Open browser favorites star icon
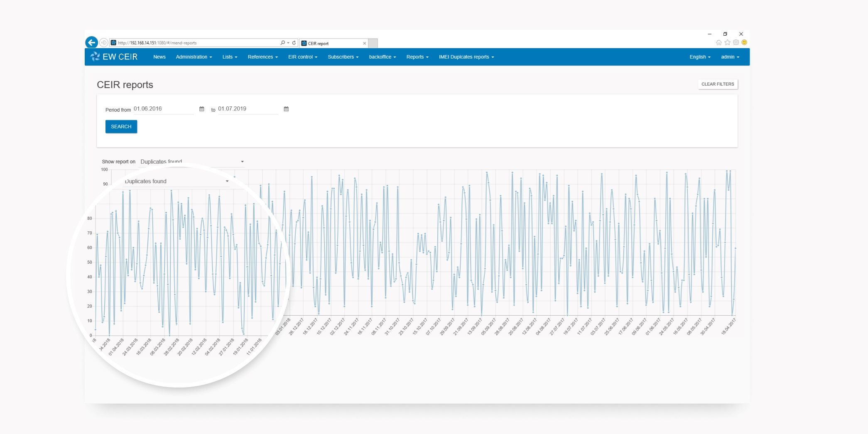868x434 pixels. pos(727,42)
